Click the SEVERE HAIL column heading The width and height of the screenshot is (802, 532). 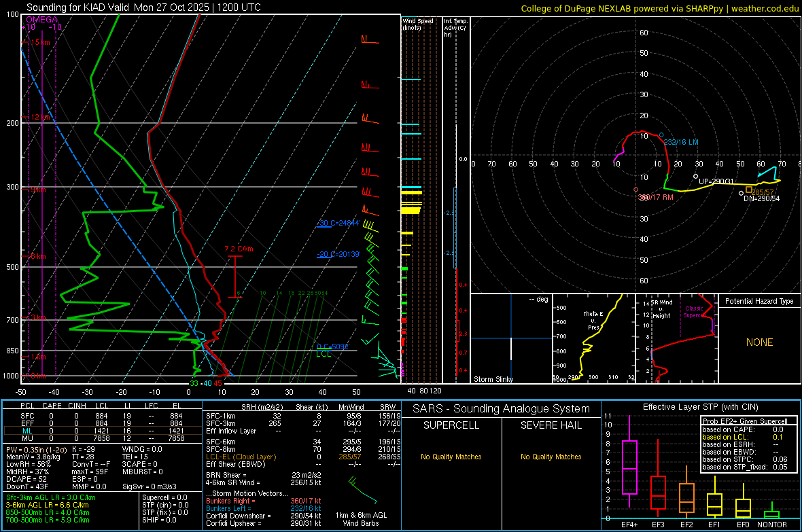click(551, 425)
